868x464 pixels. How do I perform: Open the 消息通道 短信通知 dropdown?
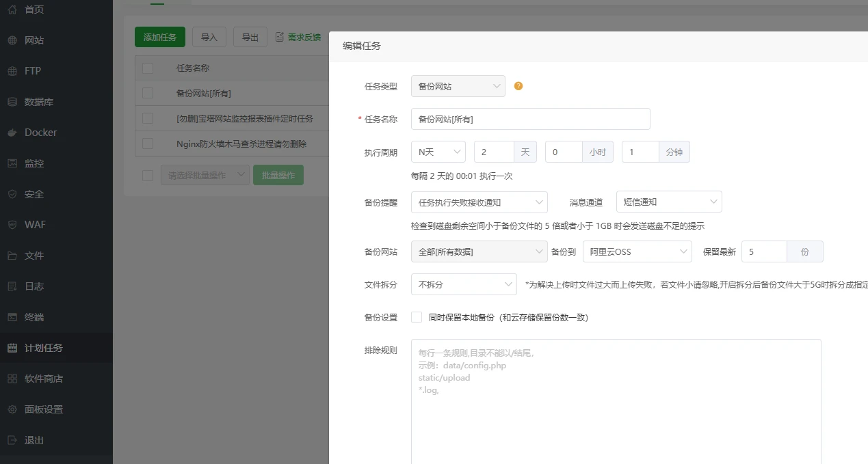[x=668, y=202]
